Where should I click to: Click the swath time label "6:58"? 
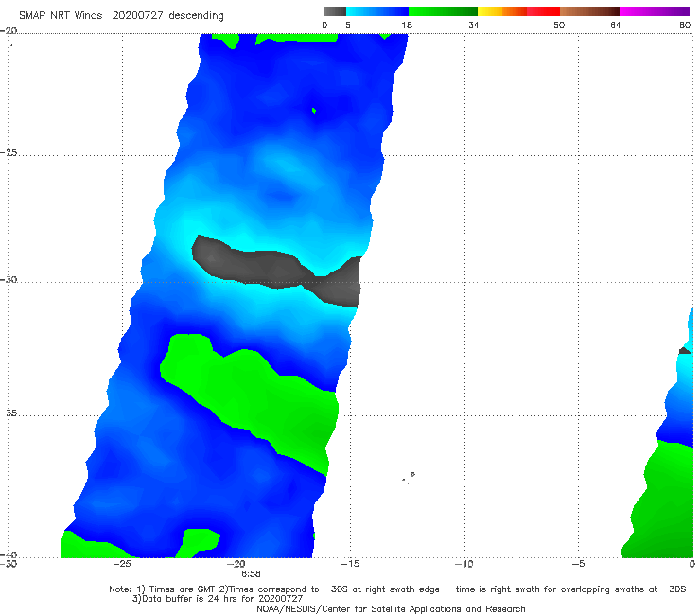pos(251,574)
